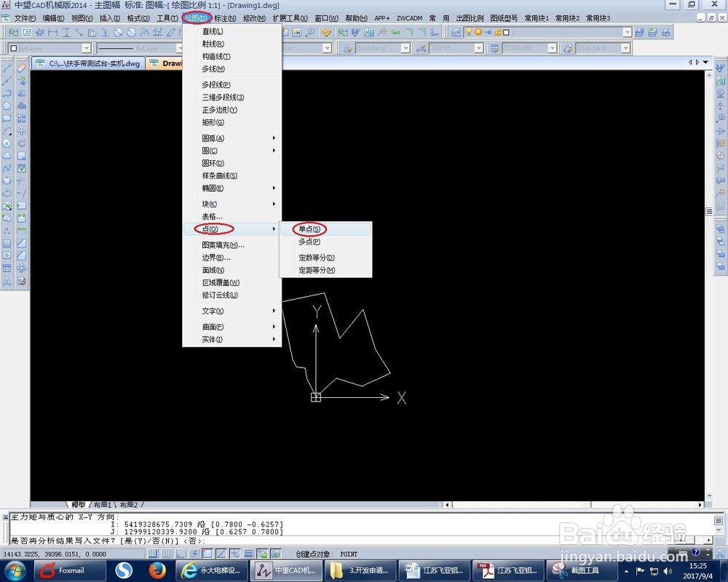Click the horizontal scrollbar below canvas
Viewport: 728px width, 582px height.
coord(574,504)
